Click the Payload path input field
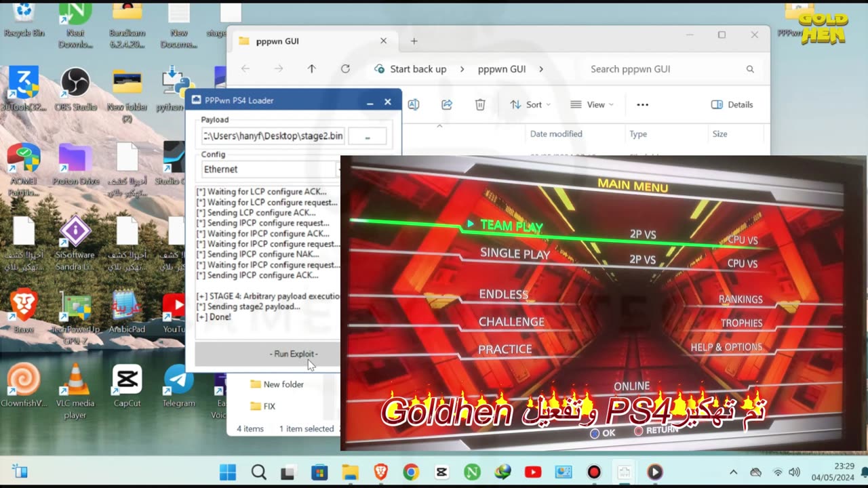The image size is (868, 488). pyautogui.click(x=273, y=136)
